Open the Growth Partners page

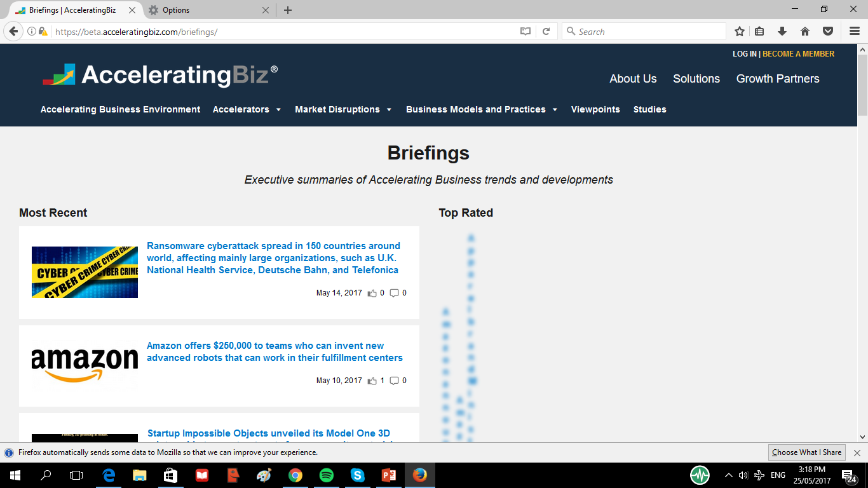point(778,79)
